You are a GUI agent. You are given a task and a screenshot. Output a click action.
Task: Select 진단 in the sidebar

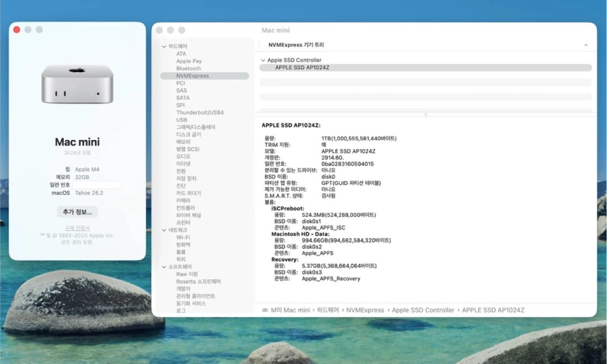tap(181, 186)
